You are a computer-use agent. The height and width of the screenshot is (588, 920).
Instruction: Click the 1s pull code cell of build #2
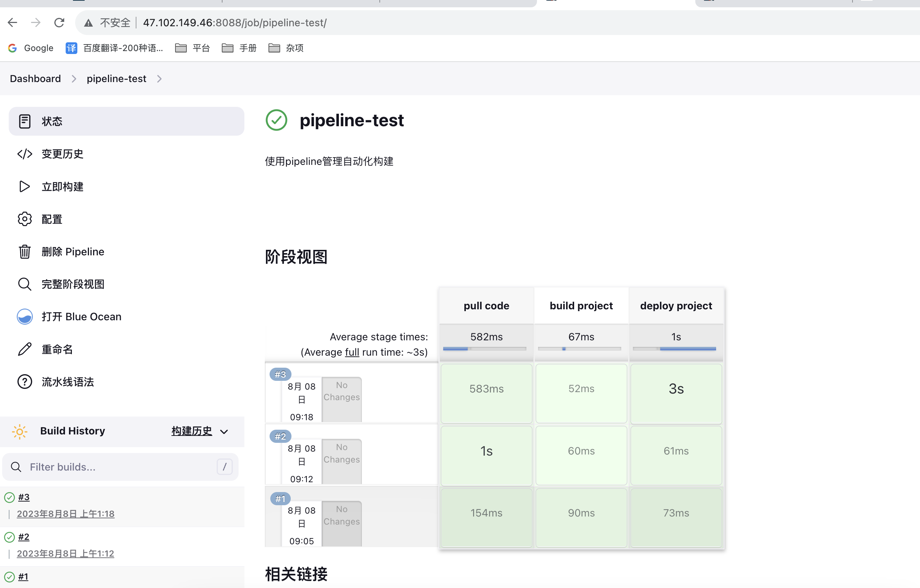pyautogui.click(x=486, y=456)
